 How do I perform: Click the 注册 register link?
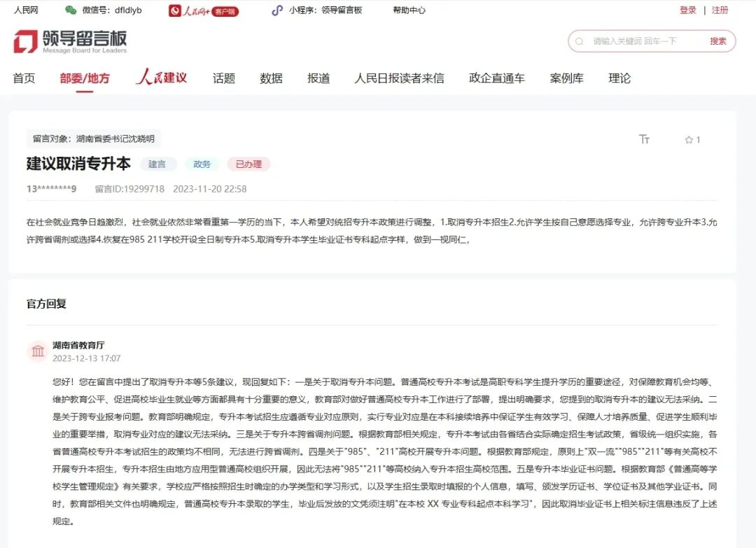point(720,10)
